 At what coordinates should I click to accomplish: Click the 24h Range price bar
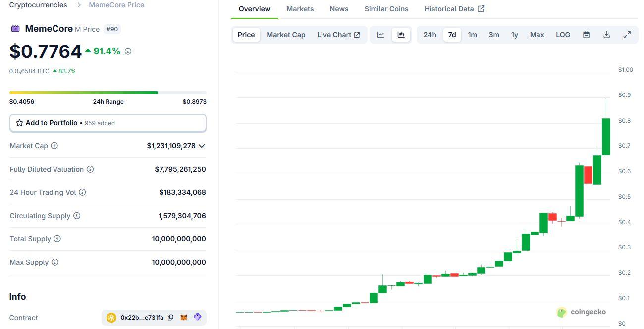coord(107,93)
